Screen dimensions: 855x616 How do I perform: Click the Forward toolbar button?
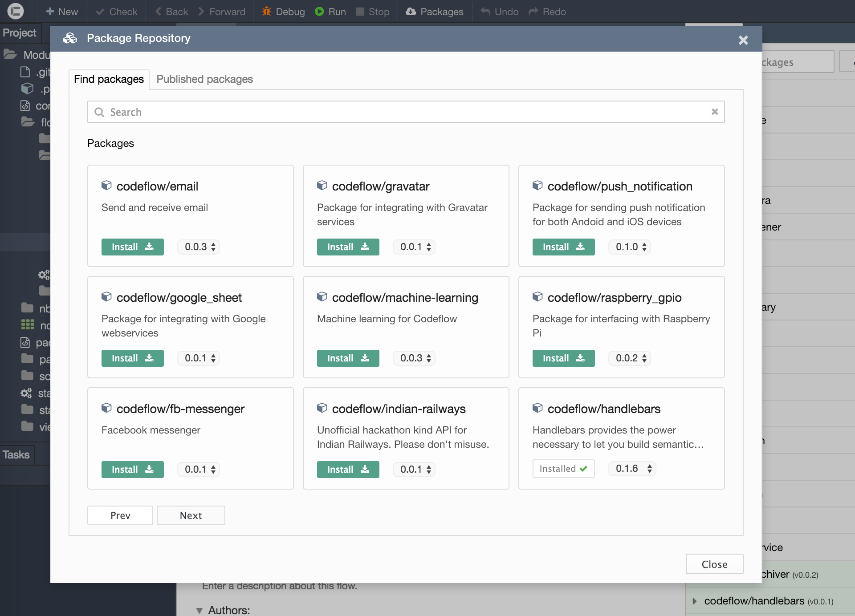[x=221, y=12]
